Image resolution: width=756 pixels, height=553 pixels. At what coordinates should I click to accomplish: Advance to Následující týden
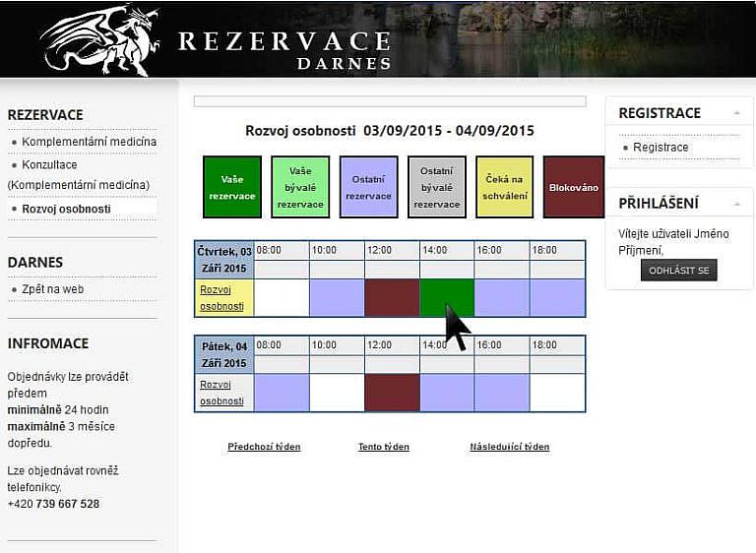click(509, 447)
